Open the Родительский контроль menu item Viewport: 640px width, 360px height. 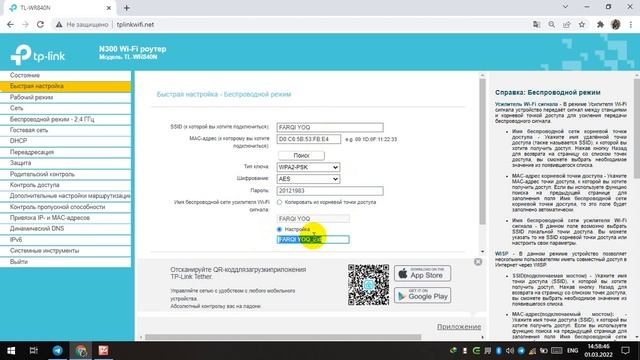pos(65,174)
